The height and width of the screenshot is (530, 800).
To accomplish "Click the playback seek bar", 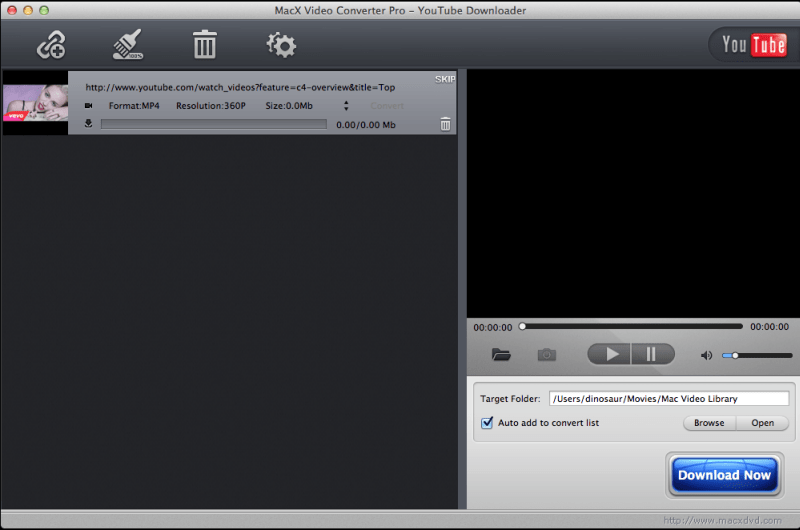I will 632,326.
